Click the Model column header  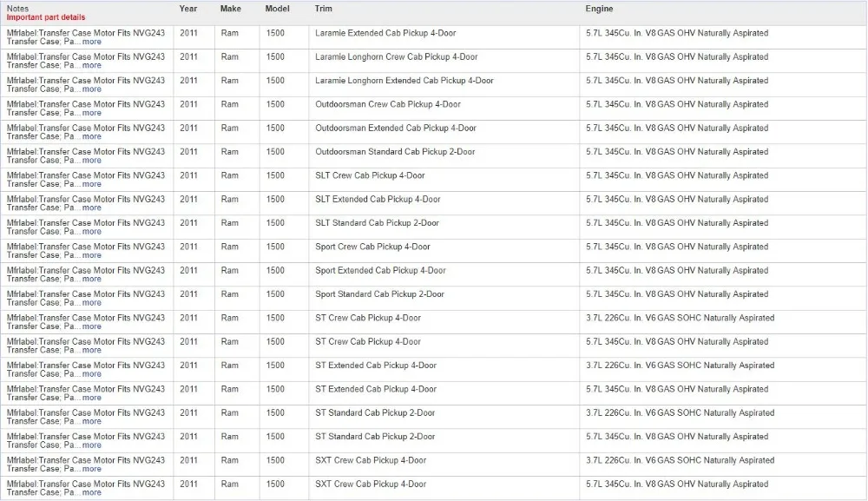(278, 9)
